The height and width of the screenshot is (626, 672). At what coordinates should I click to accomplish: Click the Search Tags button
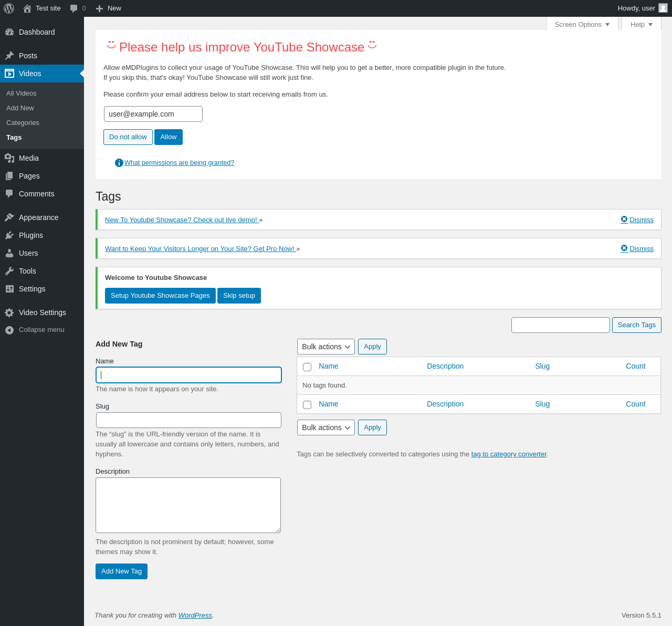637,325
